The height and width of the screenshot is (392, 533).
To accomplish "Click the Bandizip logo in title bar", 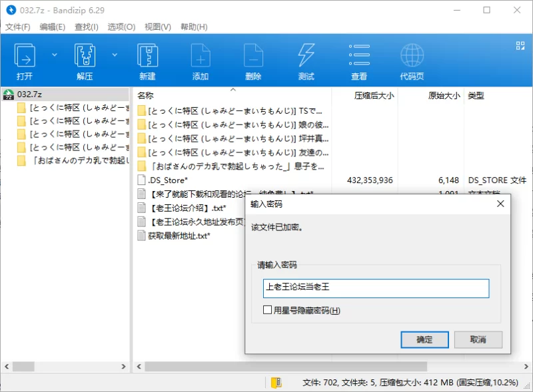I will pos(11,10).
